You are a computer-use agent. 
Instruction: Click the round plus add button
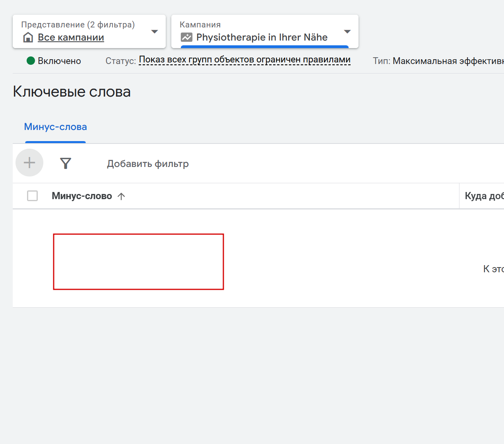(29, 163)
